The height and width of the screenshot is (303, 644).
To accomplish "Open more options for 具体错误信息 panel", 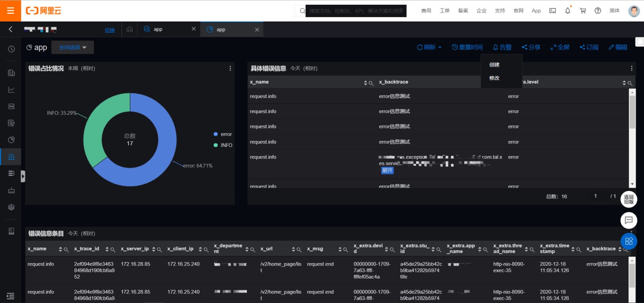I will (632, 68).
